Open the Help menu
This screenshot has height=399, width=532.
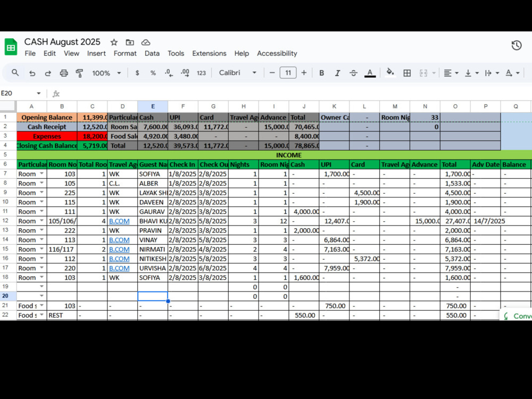click(x=242, y=53)
